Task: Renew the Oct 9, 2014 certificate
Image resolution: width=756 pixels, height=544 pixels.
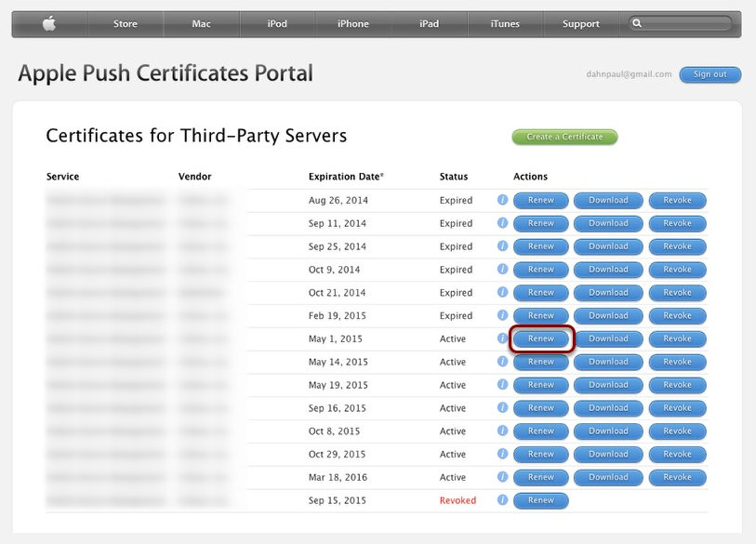Action: (541, 270)
